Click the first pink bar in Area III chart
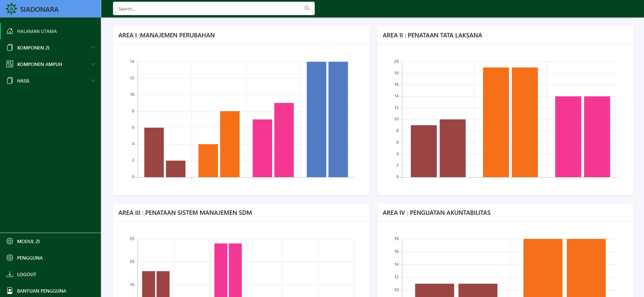Viewport: 644px width, 297px height. 221,270
